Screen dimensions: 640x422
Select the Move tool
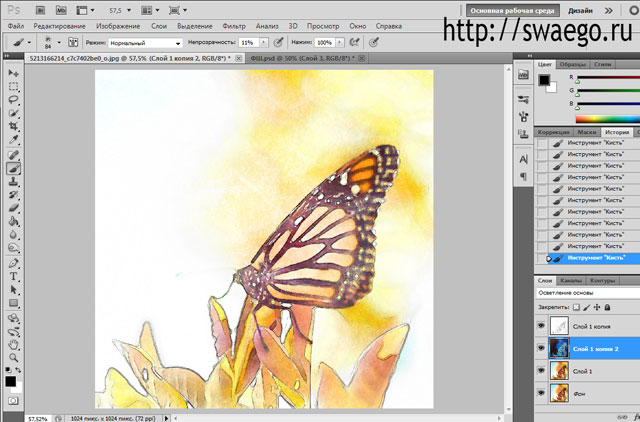click(x=13, y=73)
